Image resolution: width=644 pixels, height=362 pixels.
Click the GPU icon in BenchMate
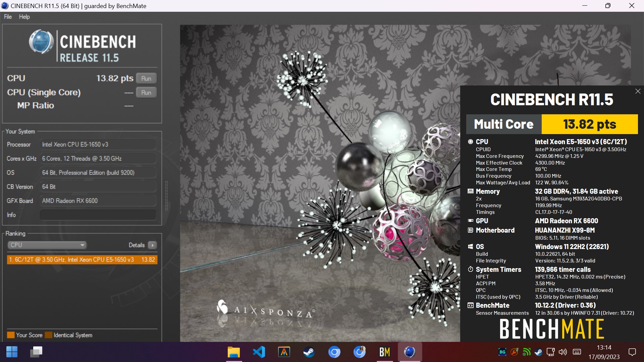[471, 221]
